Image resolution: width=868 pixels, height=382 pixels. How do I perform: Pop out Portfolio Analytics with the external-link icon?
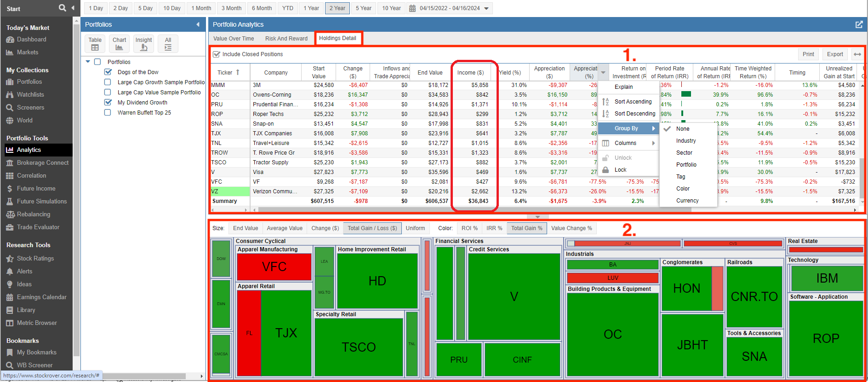point(859,24)
